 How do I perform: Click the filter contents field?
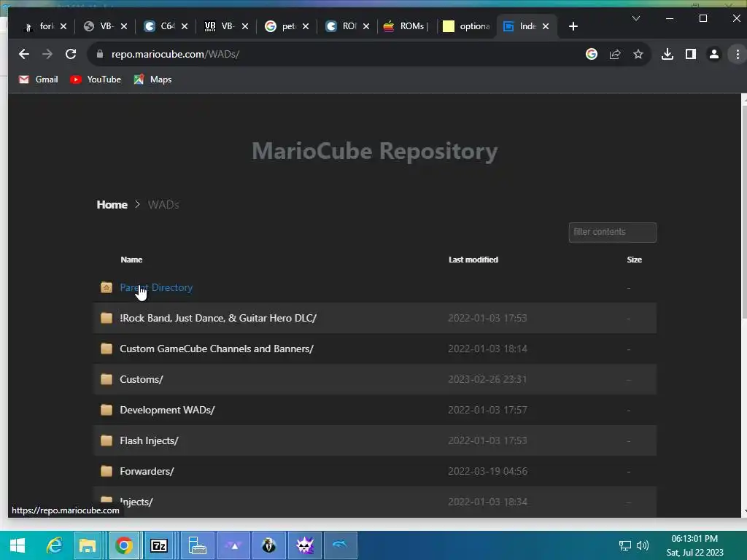click(612, 233)
